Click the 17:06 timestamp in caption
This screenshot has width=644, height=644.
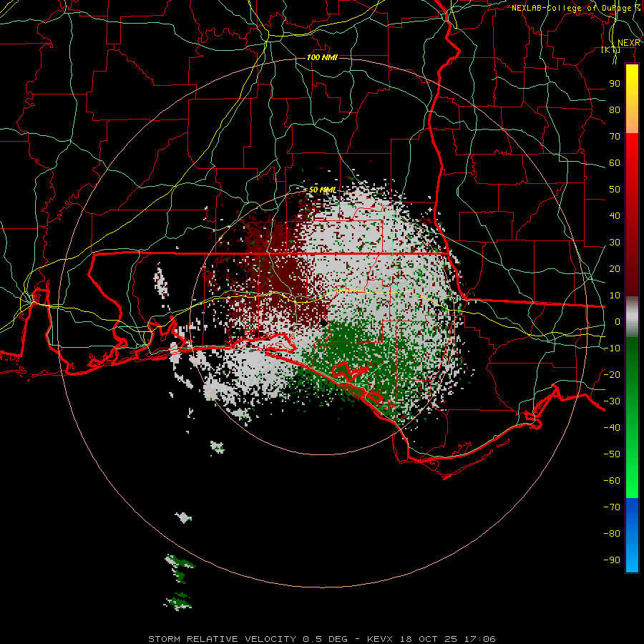click(480, 639)
